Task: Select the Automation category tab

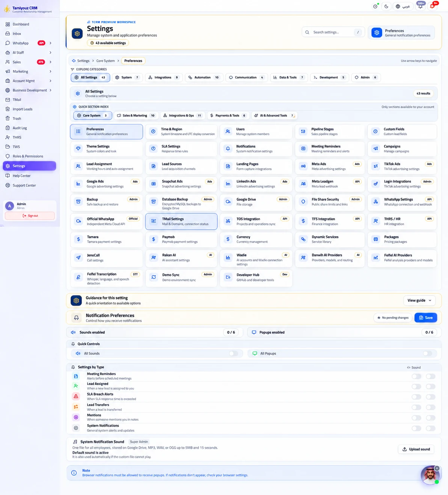Action: tap(204, 77)
